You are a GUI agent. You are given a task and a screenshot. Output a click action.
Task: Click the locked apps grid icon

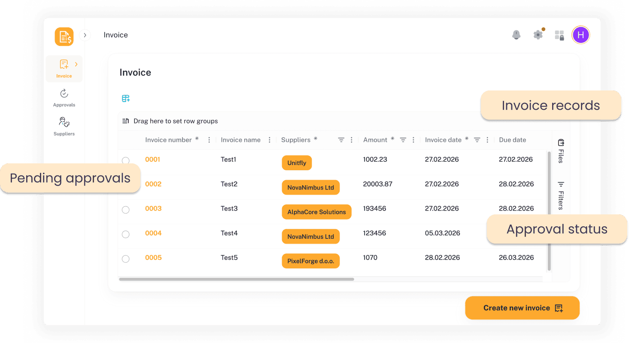(x=559, y=35)
